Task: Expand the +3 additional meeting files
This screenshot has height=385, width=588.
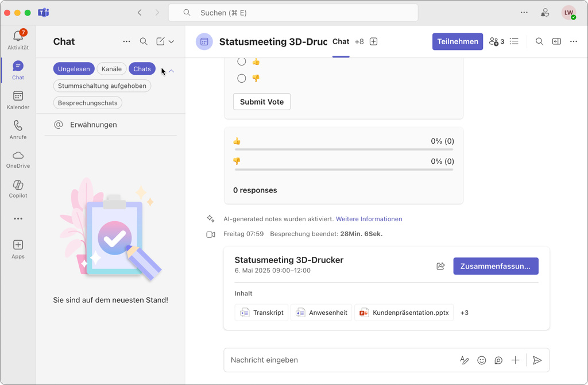Action: (464, 313)
